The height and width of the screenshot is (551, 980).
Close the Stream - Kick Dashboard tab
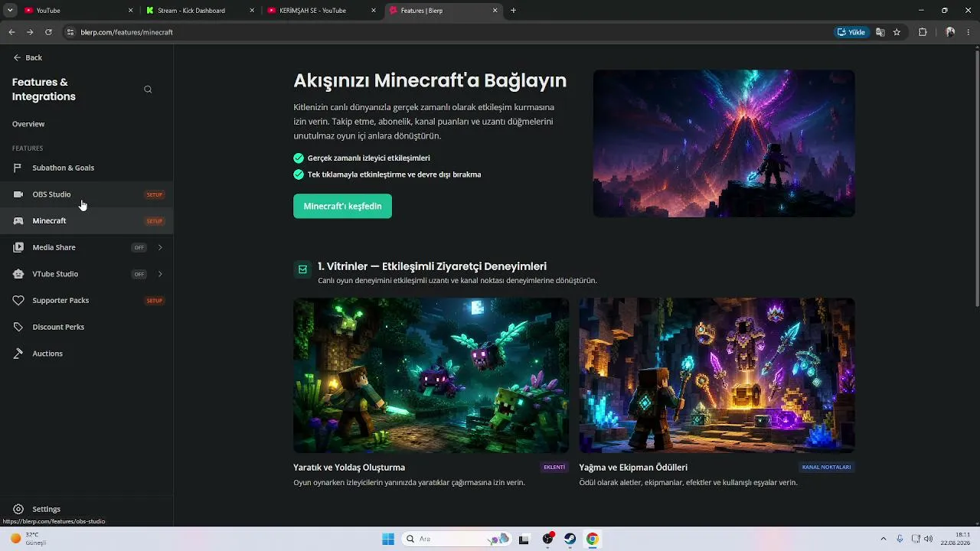click(x=253, y=11)
